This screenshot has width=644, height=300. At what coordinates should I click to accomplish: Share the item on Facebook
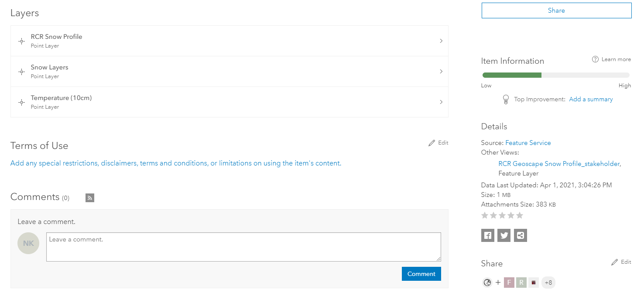pos(487,235)
